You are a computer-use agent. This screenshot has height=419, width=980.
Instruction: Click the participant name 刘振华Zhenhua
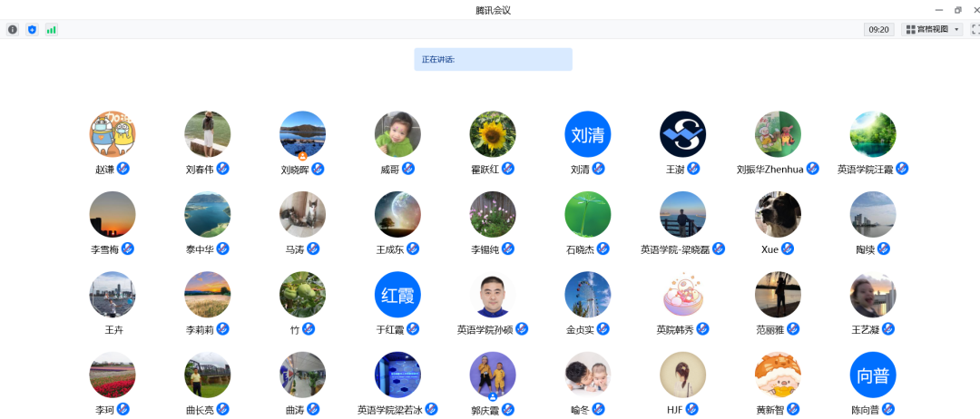click(770, 170)
